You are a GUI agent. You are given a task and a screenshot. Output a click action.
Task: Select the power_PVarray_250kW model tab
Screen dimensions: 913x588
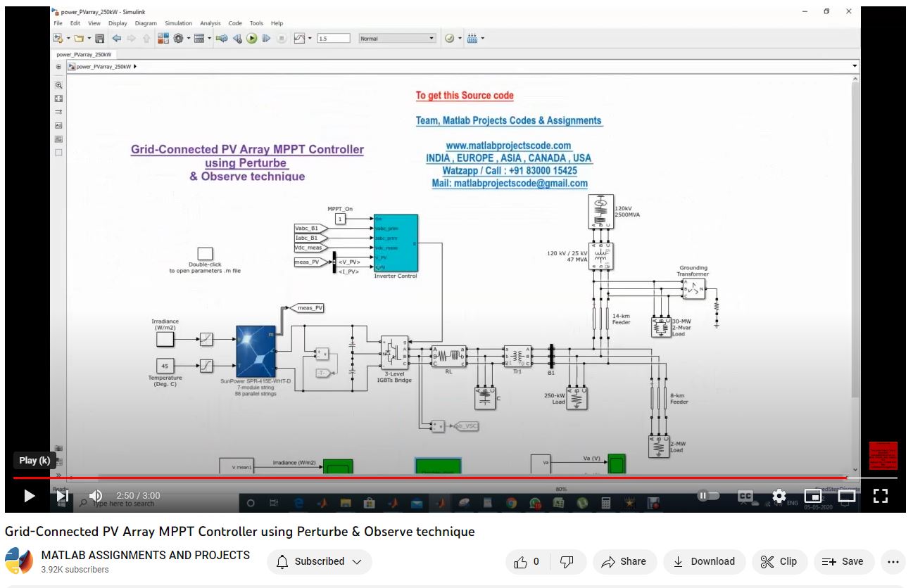[x=84, y=54]
